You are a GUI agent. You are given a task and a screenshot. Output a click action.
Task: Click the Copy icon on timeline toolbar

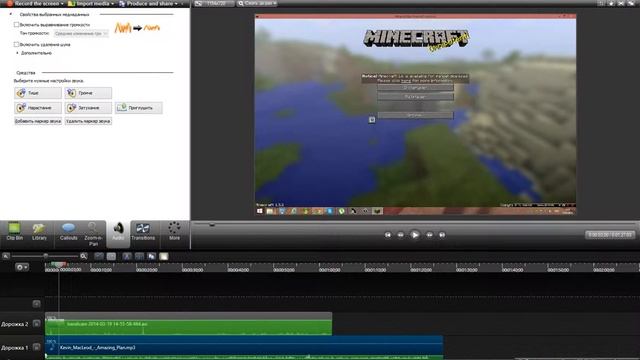[x=151, y=256]
